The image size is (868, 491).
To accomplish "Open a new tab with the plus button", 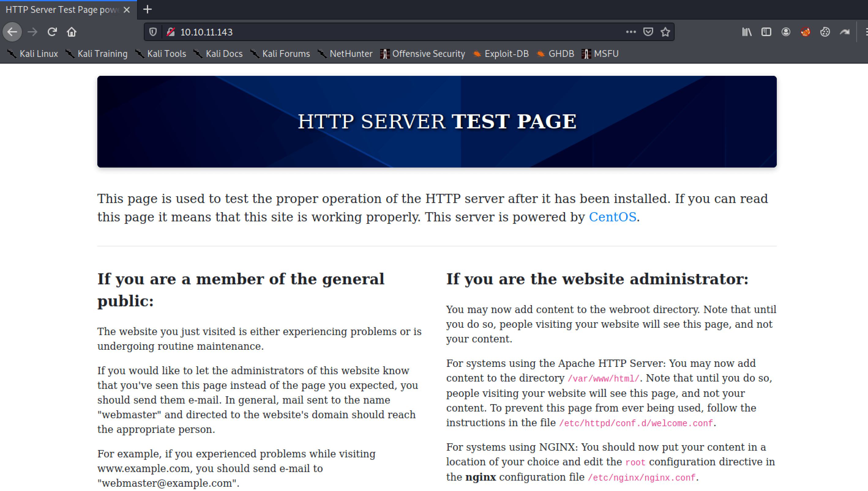I will coord(147,9).
